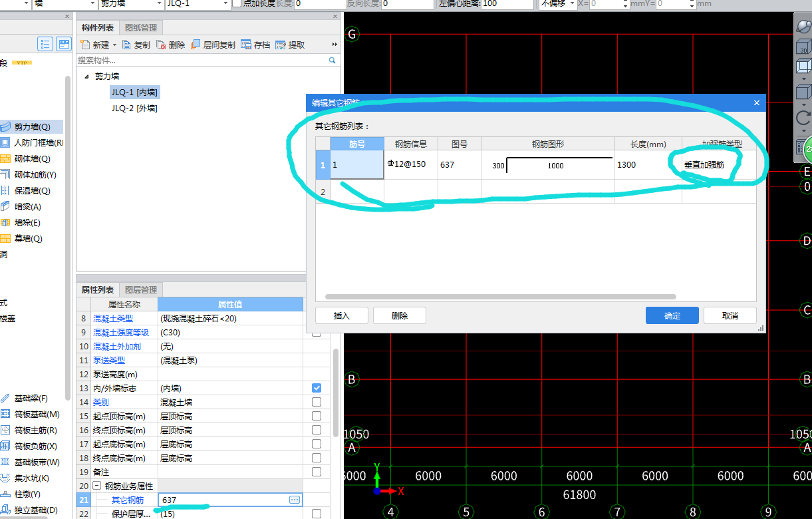This screenshot has width=812, height=519.
Task: Switch the navigation pane to list view
Action: tap(45, 44)
